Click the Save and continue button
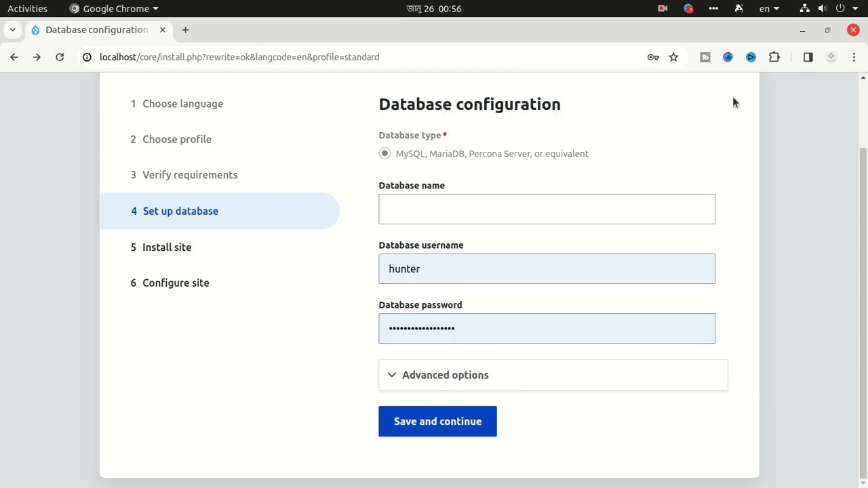The height and width of the screenshot is (488, 868). 437,422
